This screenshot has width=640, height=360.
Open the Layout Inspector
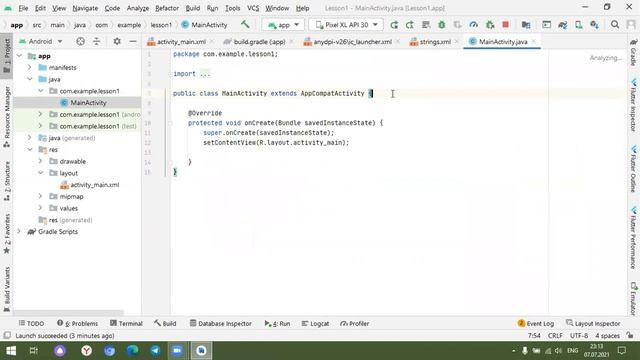593,323
